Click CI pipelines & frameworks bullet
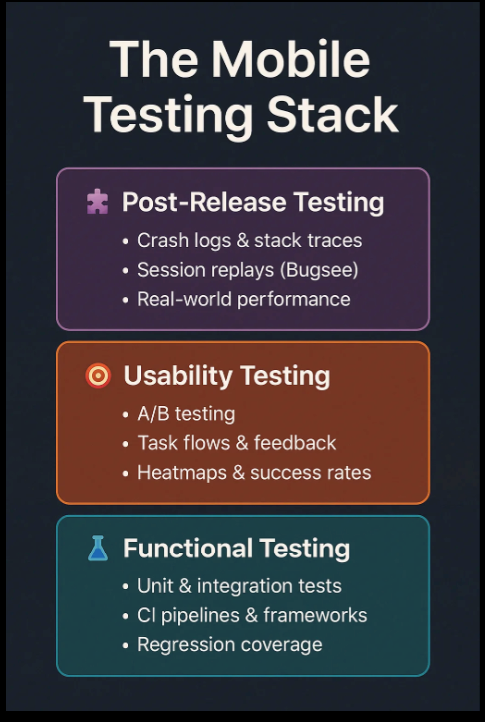The height and width of the screenshot is (722, 485). (252, 615)
